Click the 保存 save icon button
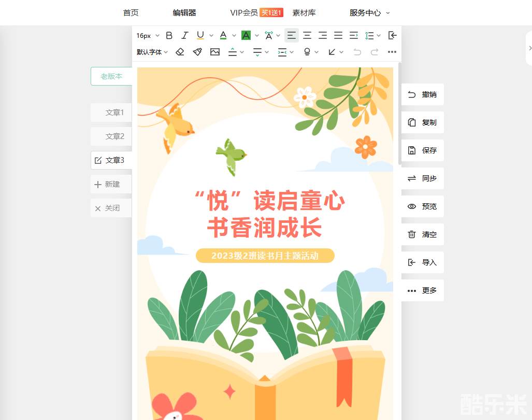Screen dimensions: 532x420 click(x=423, y=150)
